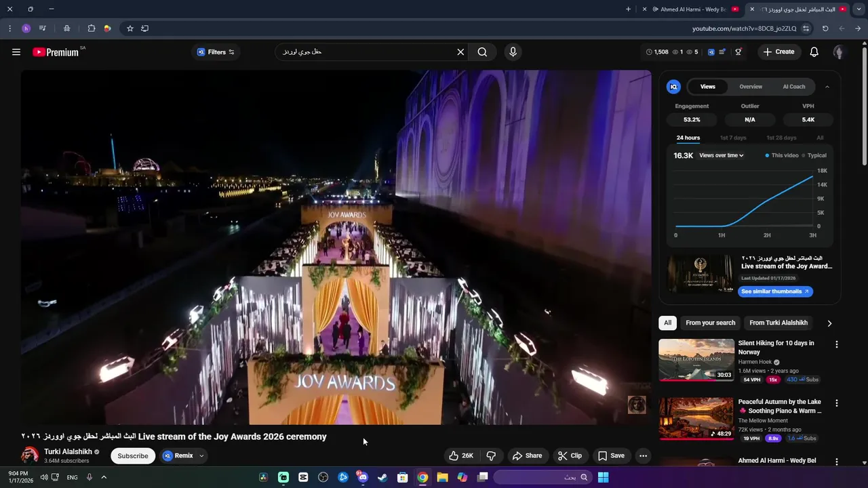Screen dimensions: 868x488
Task: Show more suggestion chips arrow
Action: (829, 323)
